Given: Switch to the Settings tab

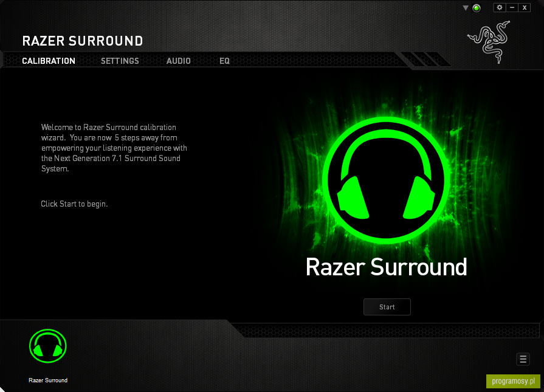Looking at the screenshot, I should tap(120, 61).
